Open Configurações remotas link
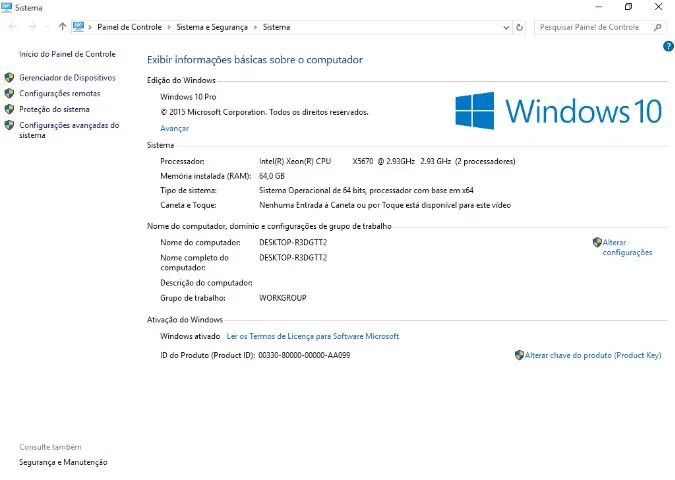Screen dimensions: 675x480 [x=59, y=93]
